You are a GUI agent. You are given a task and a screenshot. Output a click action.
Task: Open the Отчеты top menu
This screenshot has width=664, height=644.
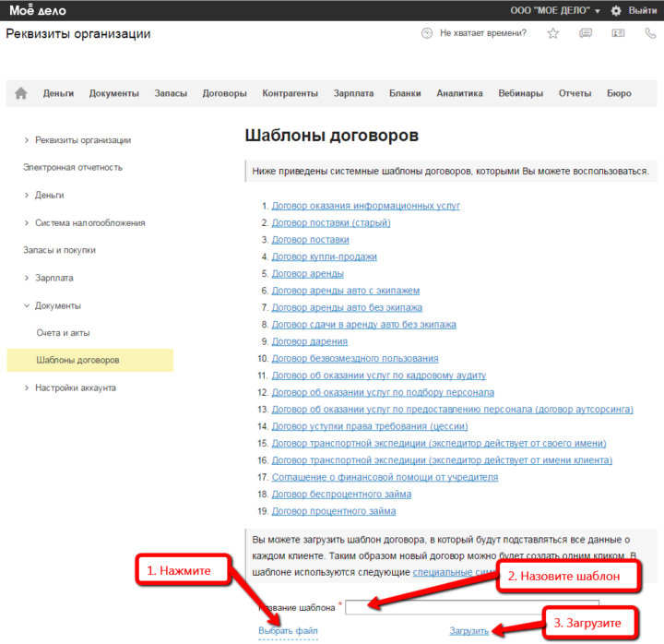point(575,93)
